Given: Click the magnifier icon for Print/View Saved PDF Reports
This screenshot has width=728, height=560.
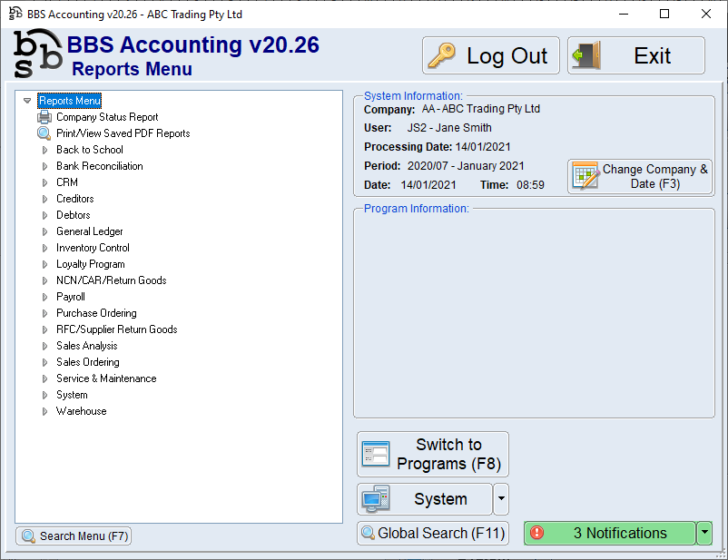Looking at the screenshot, I should point(43,133).
